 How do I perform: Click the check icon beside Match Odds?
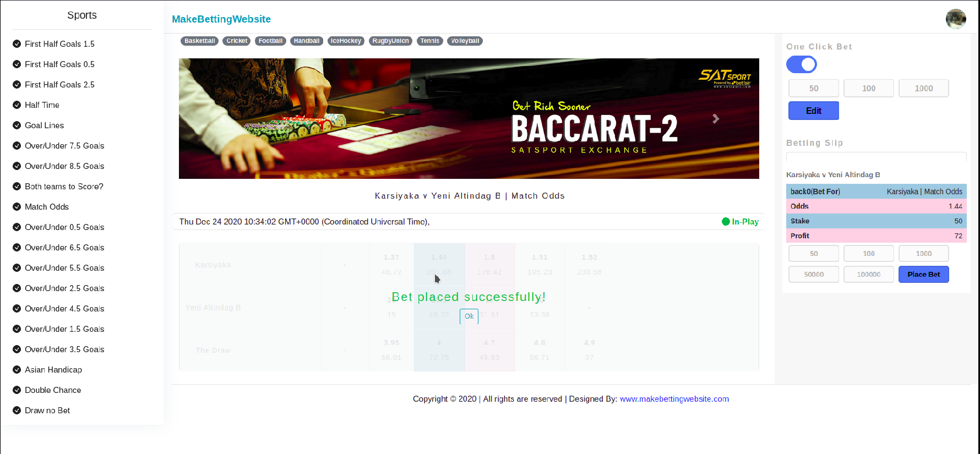pos(17,207)
